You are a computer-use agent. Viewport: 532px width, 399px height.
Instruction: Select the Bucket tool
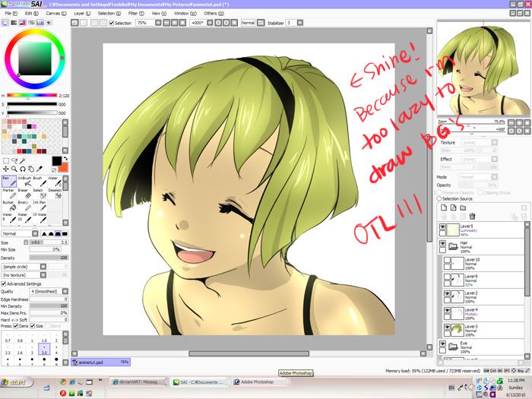pos(9,206)
